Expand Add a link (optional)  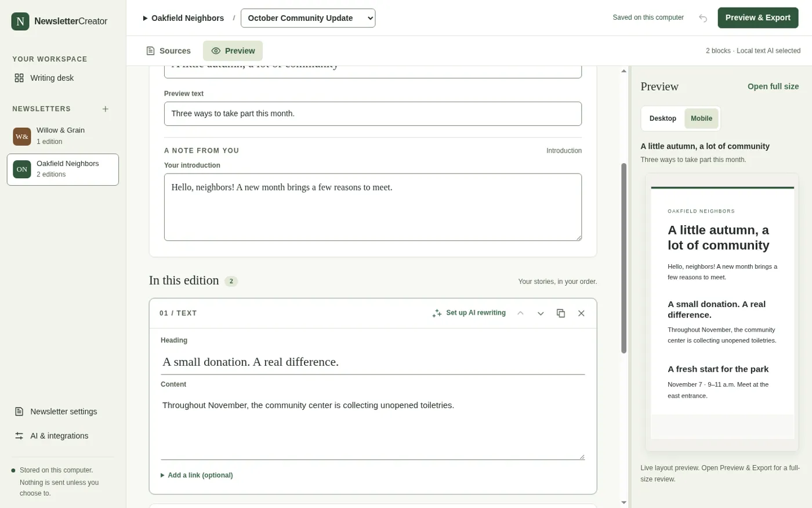coord(197,475)
